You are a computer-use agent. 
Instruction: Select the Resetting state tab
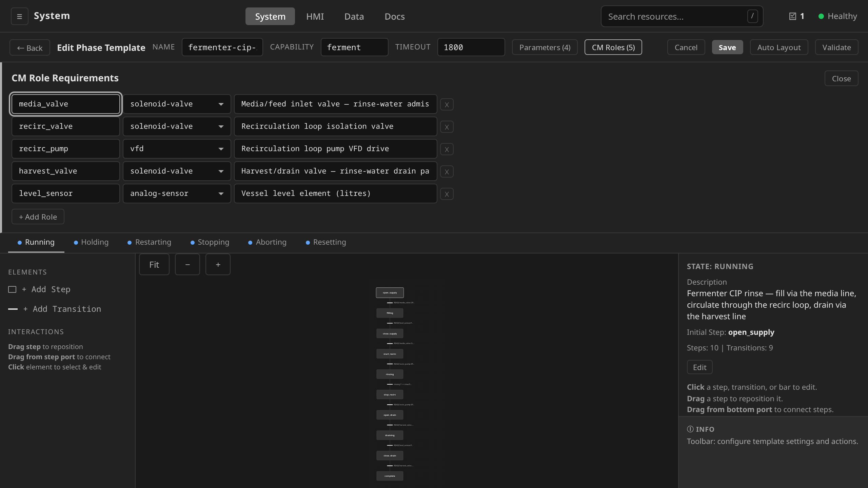(326, 242)
